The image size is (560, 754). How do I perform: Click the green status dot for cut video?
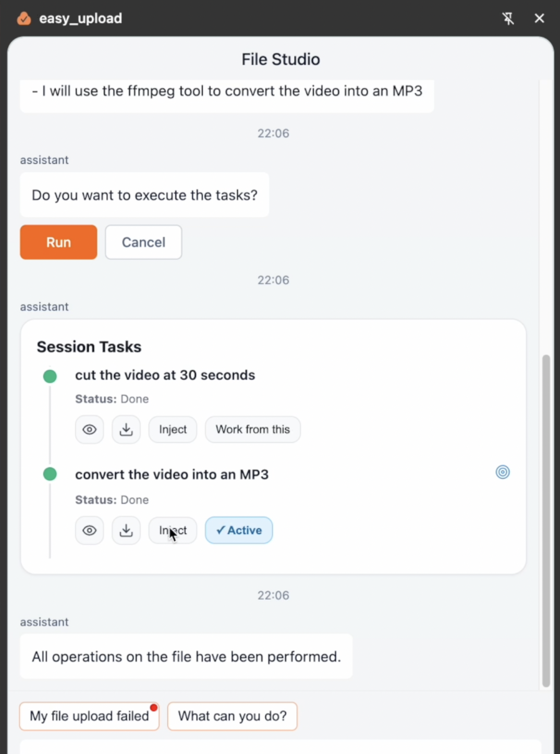(50, 376)
